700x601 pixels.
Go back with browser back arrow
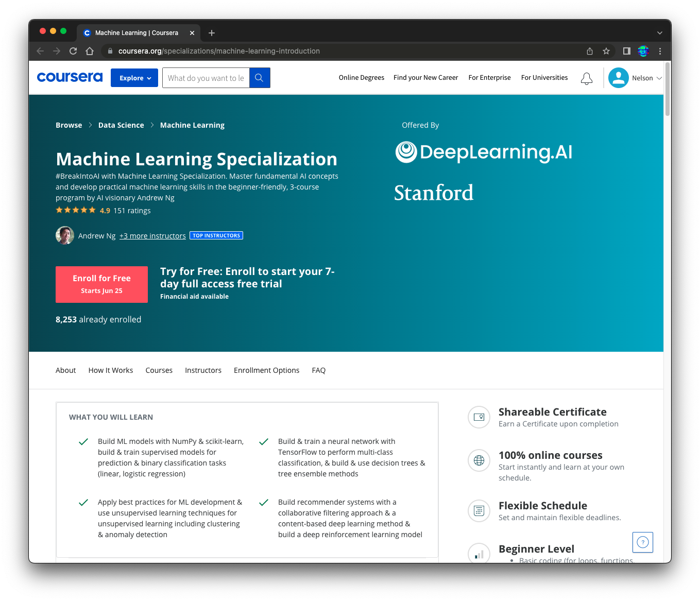[40, 51]
